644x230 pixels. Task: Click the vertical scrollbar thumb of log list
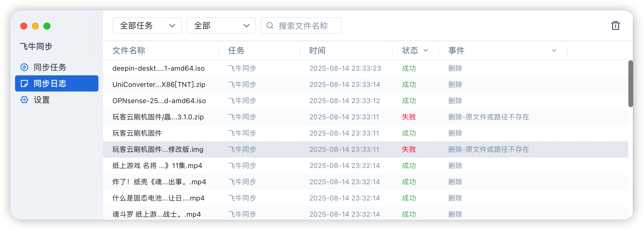[630, 84]
